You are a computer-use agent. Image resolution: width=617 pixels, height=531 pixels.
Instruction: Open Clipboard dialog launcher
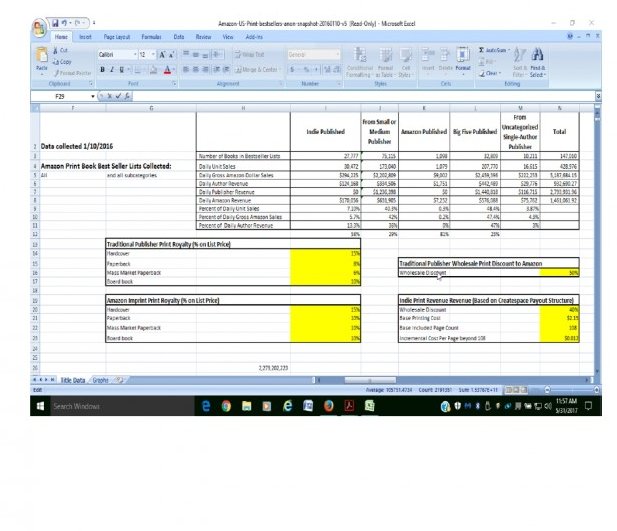coord(91,83)
